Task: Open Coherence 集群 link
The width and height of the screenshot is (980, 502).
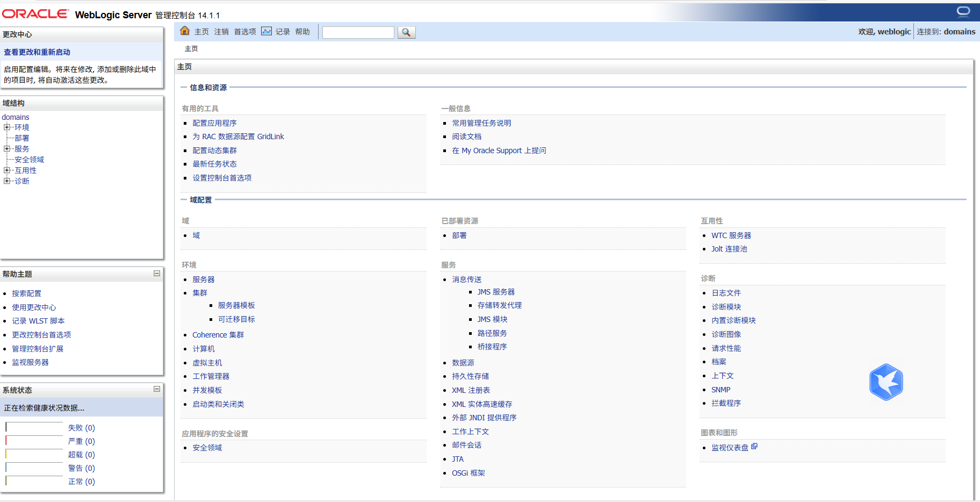Action: pyautogui.click(x=219, y=335)
